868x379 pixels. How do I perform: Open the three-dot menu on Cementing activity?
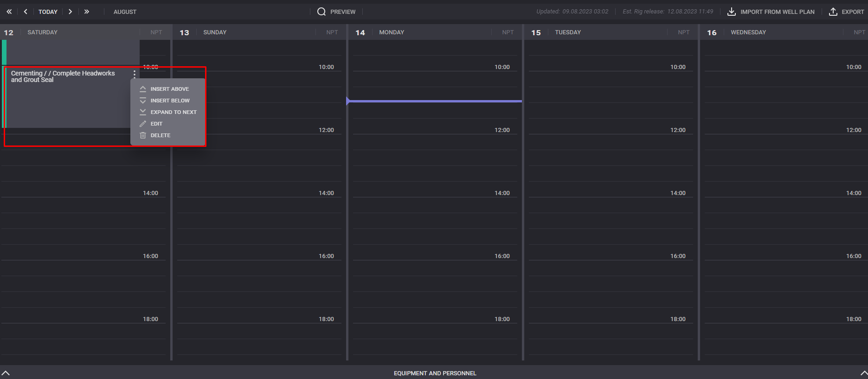pos(135,74)
